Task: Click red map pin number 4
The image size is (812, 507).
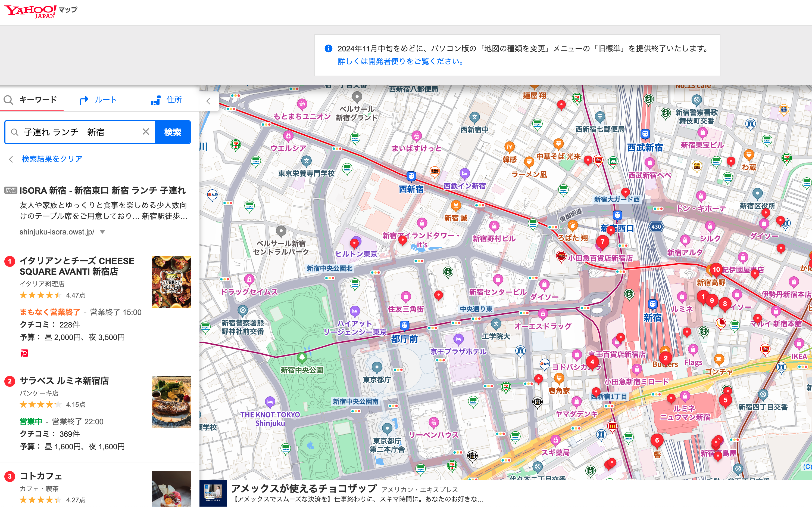Action: coord(592,362)
